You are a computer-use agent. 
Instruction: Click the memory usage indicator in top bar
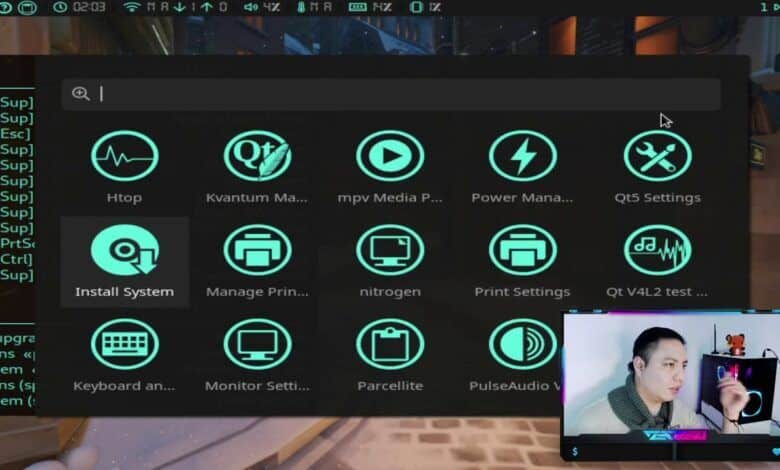pyautogui.click(x=370, y=7)
